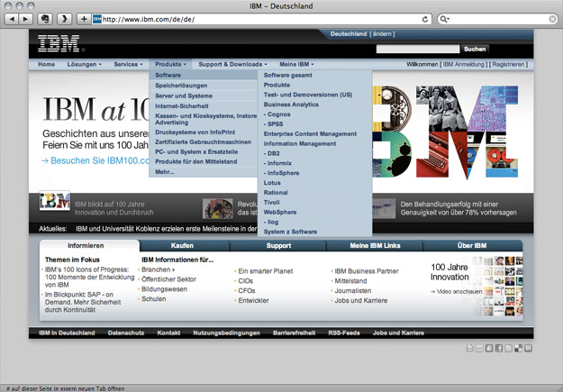Click the email envelope share icon

pyautogui.click(x=479, y=348)
